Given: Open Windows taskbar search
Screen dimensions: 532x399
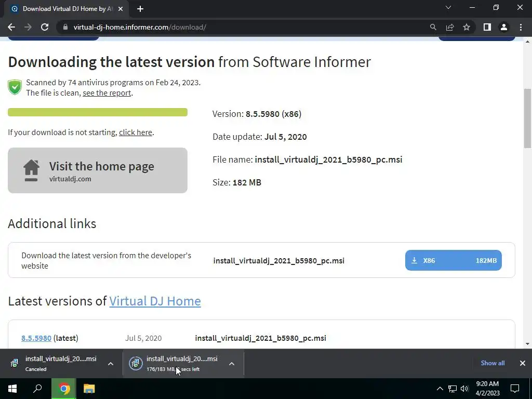Looking at the screenshot, I should click(x=37, y=389).
